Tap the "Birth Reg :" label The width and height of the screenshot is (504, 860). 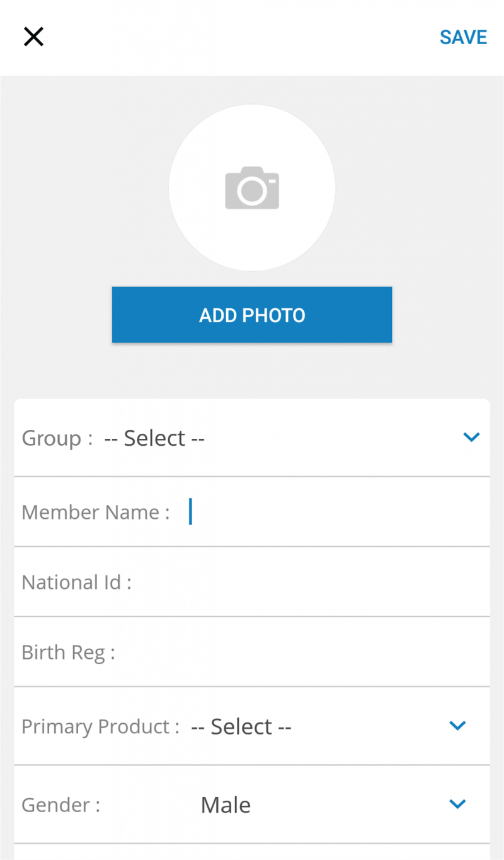click(x=68, y=652)
